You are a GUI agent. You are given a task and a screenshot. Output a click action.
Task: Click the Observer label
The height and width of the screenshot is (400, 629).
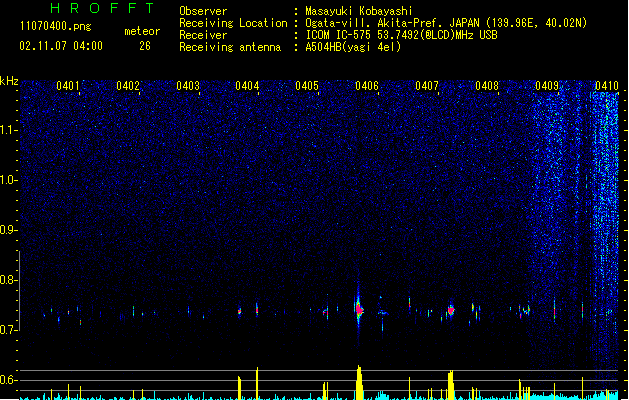click(203, 11)
